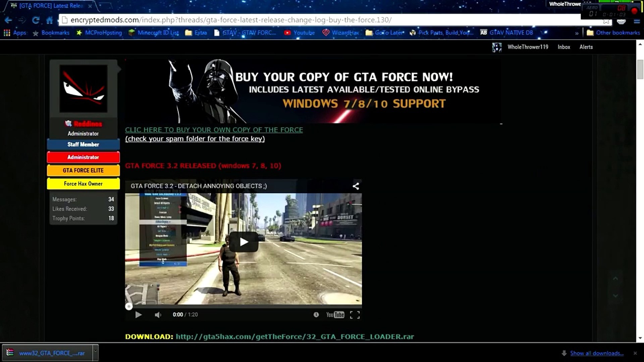Image resolution: width=644 pixels, height=362 pixels.
Task: Open the WholeThrower119 account menu
Action: (x=528, y=47)
